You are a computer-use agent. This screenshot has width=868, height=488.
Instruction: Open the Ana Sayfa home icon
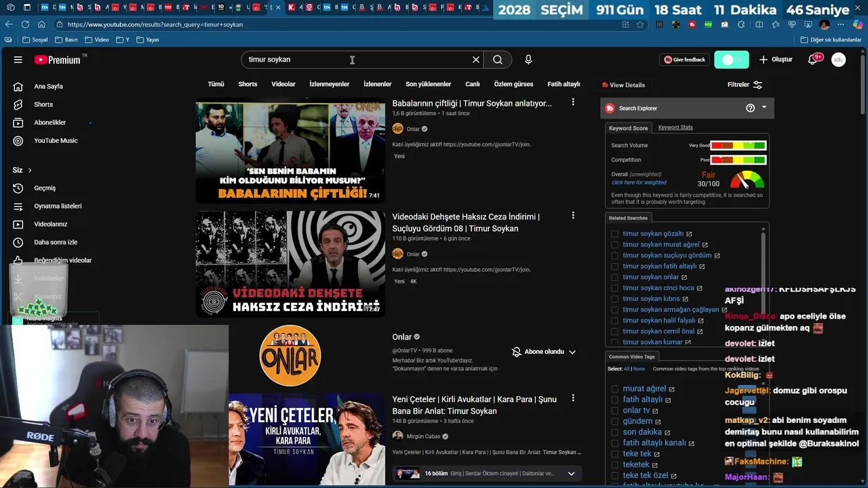click(18, 87)
